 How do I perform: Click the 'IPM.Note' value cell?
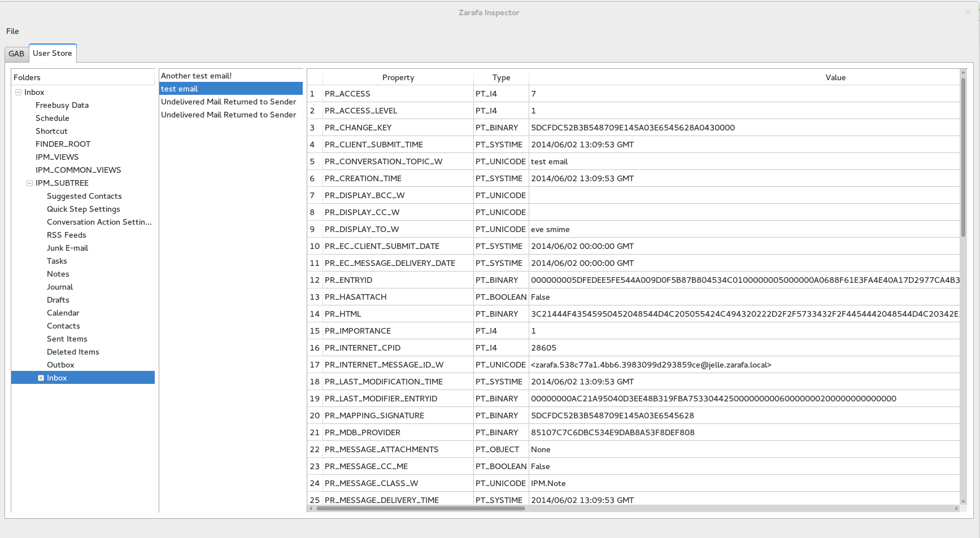pyautogui.click(x=744, y=483)
